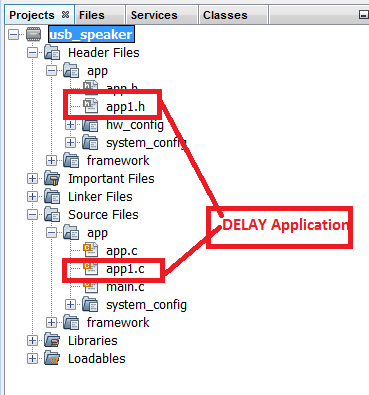Click the Linker Files folder icon
The image size is (369, 395).
coord(52,197)
